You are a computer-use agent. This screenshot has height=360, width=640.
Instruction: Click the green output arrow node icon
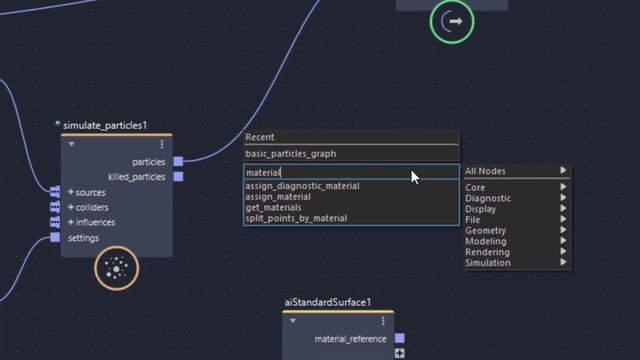pyautogui.click(x=452, y=22)
